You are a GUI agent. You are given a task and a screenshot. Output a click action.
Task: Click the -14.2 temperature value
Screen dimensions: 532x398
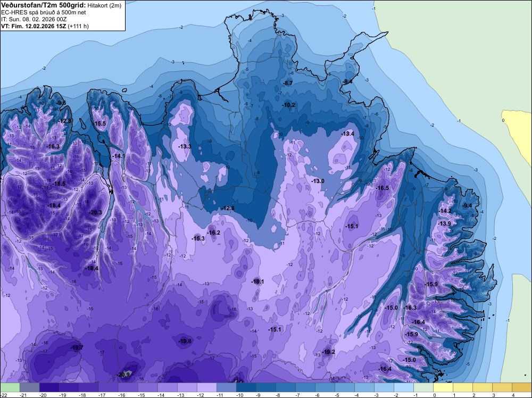click(x=445, y=211)
